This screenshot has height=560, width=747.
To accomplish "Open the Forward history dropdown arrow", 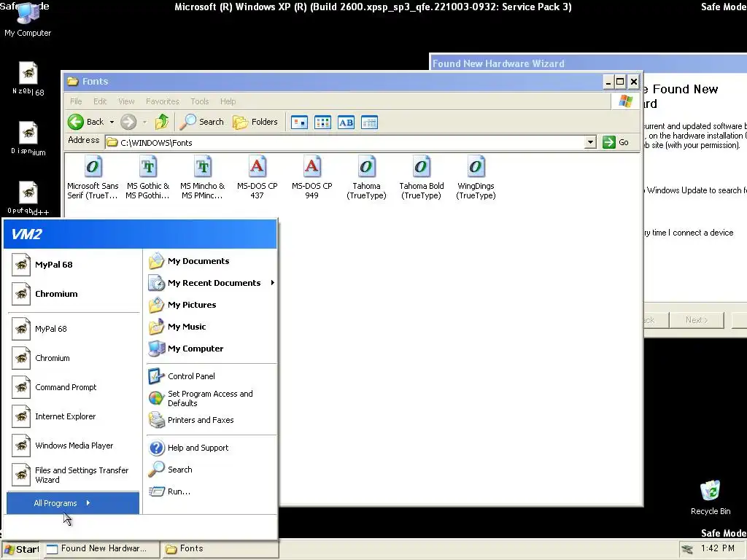I will coord(144,122).
